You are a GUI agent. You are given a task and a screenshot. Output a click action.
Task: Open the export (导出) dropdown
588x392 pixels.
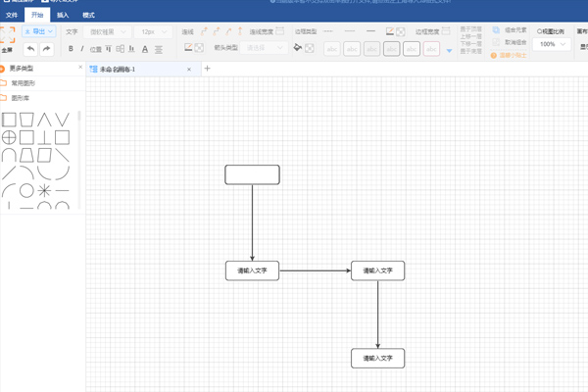39,32
